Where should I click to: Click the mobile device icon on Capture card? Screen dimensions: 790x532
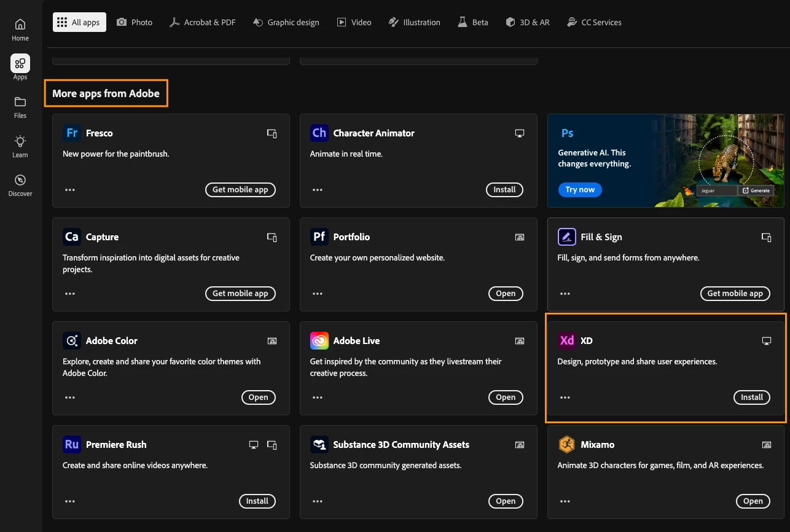point(272,237)
